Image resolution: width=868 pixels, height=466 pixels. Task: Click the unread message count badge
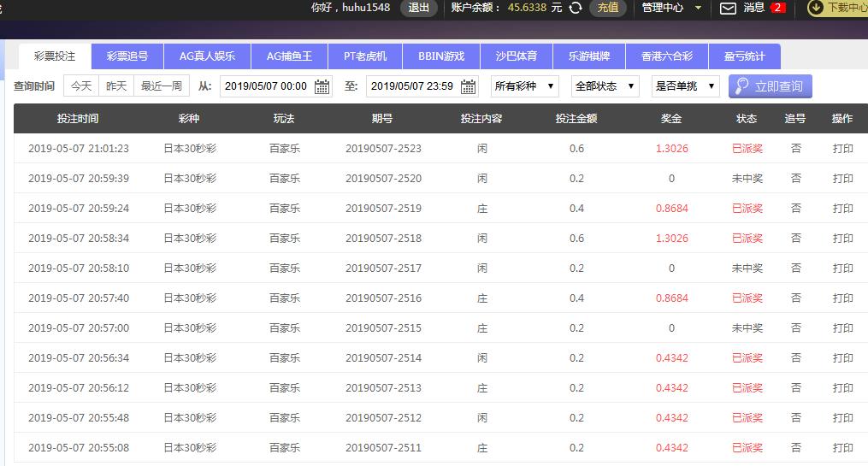pyautogui.click(x=777, y=8)
